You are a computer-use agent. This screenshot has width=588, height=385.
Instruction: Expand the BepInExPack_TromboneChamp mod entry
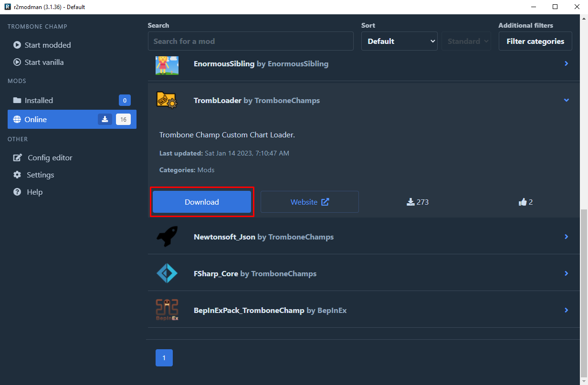coord(567,310)
